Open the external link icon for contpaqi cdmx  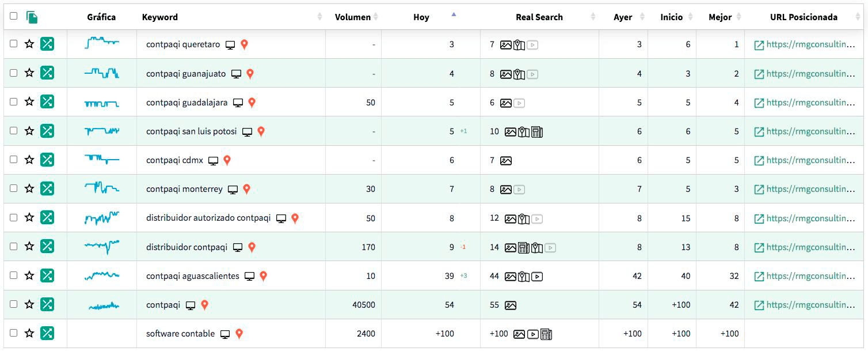(x=759, y=160)
